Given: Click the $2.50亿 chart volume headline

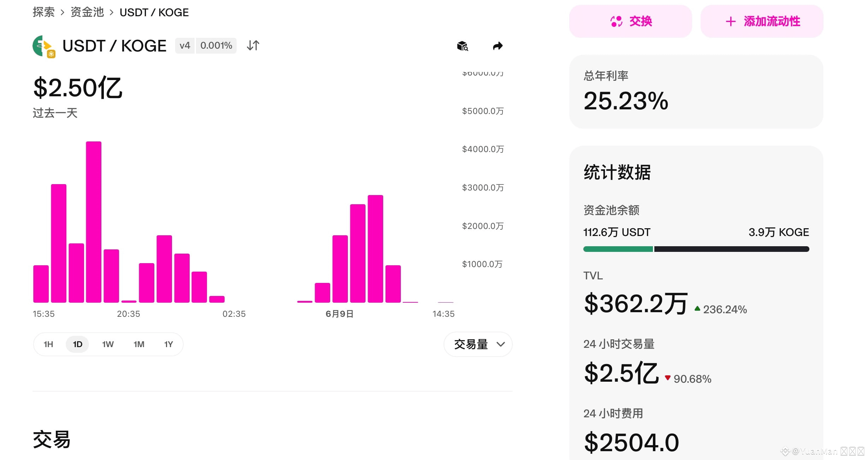Looking at the screenshot, I should [78, 88].
